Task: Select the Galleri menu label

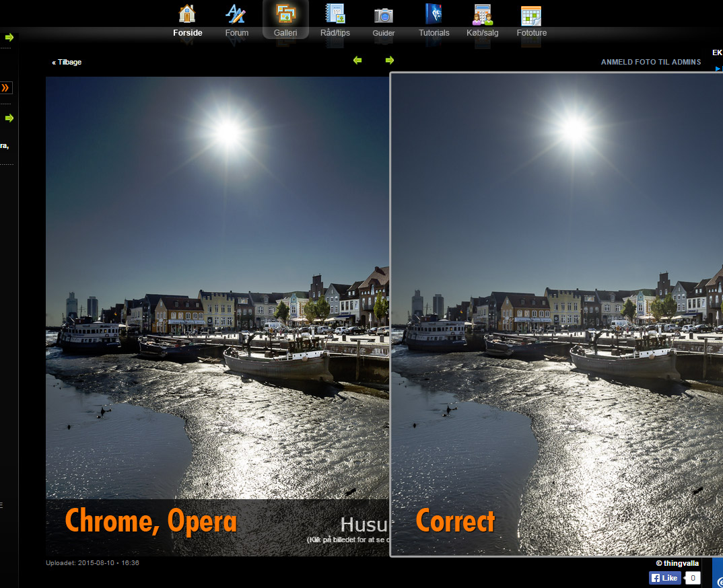Action: (285, 33)
